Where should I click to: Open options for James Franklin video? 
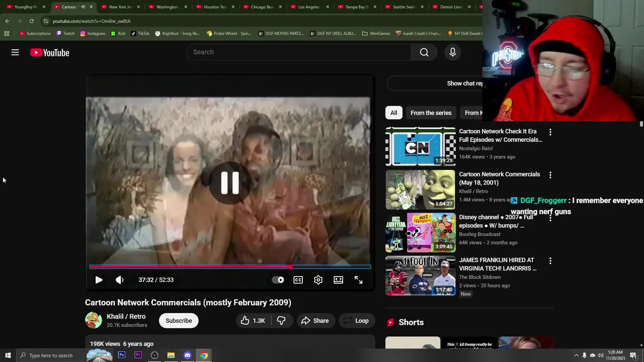(550, 261)
